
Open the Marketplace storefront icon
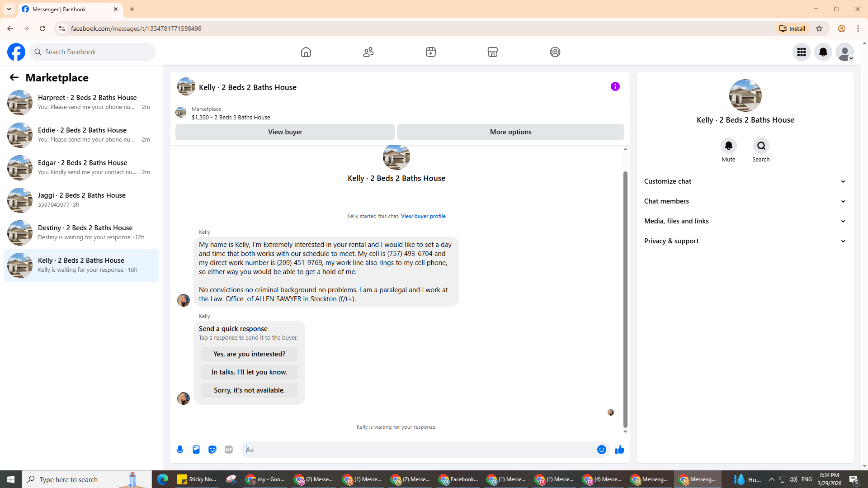[493, 52]
